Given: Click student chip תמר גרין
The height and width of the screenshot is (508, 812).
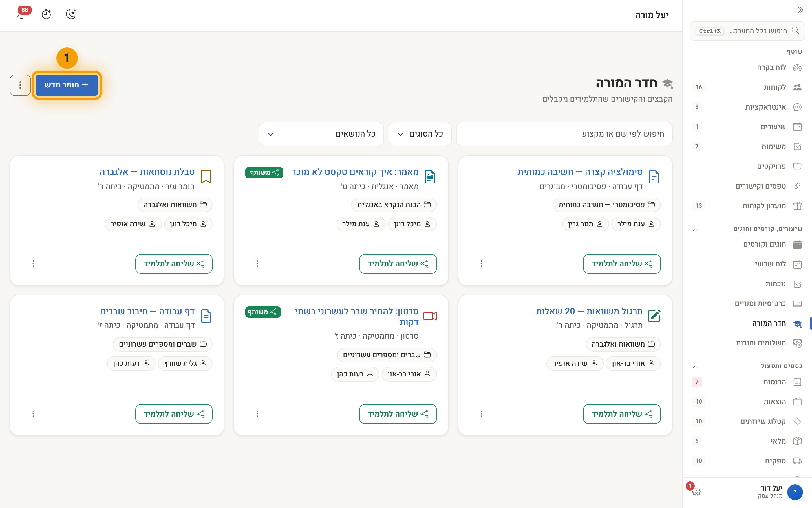Looking at the screenshot, I should coord(585,224).
